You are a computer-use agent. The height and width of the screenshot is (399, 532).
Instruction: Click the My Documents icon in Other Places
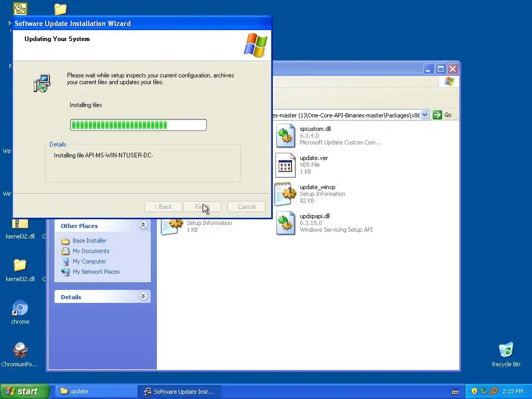point(65,251)
